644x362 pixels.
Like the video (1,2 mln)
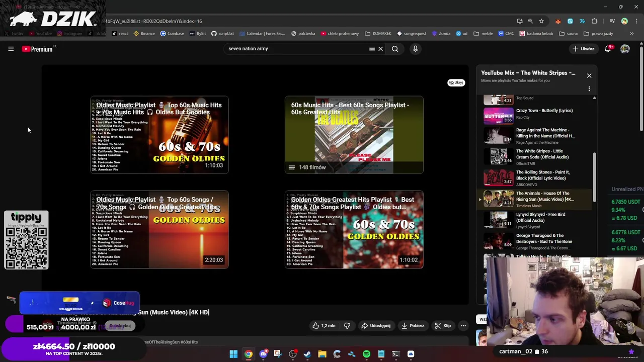(324, 326)
